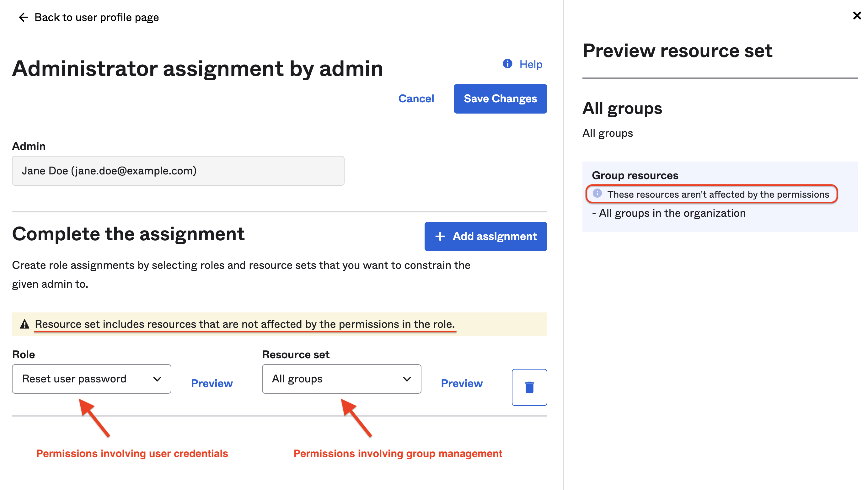Click the Save Changes button
This screenshot has width=868, height=490.
click(500, 98)
